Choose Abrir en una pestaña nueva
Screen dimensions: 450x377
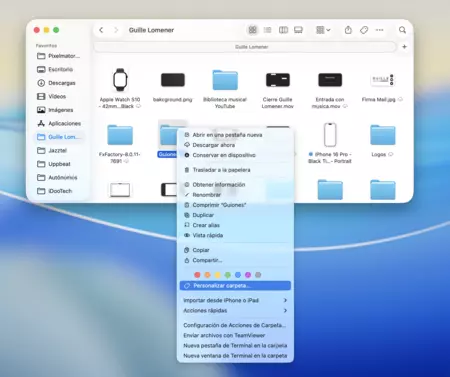[235, 135]
